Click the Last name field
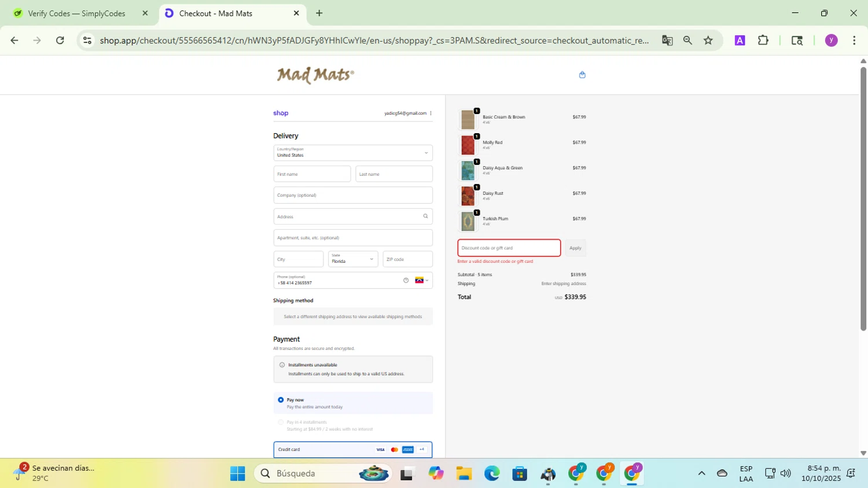Screen dimensions: 868x488 (x=394, y=174)
